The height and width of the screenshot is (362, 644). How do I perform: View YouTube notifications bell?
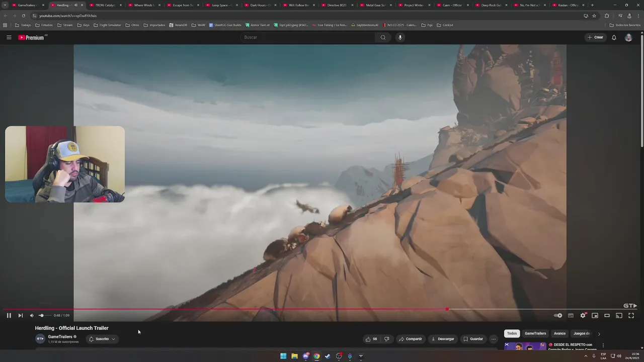click(x=614, y=37)
